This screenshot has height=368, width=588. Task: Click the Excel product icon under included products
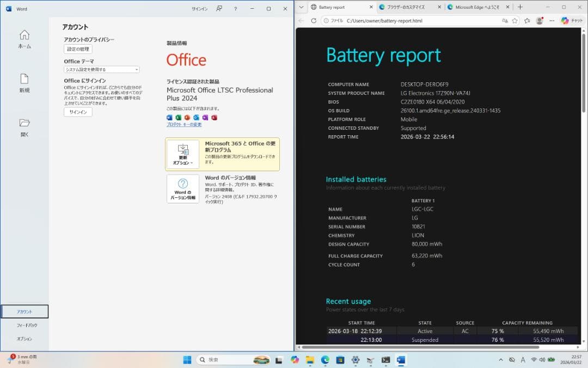coord(179,118)
